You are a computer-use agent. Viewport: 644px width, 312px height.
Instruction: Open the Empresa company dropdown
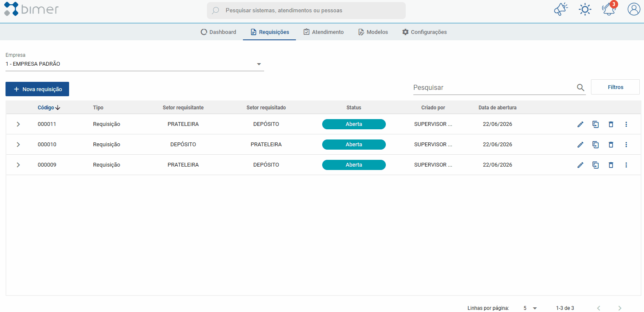(x=135, y=64)
